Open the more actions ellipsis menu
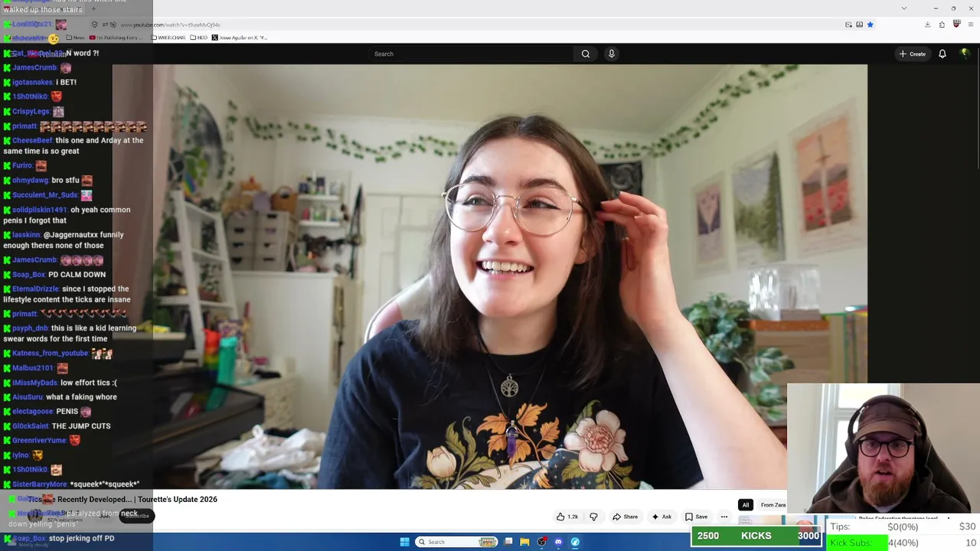 (x=724, y=517)
